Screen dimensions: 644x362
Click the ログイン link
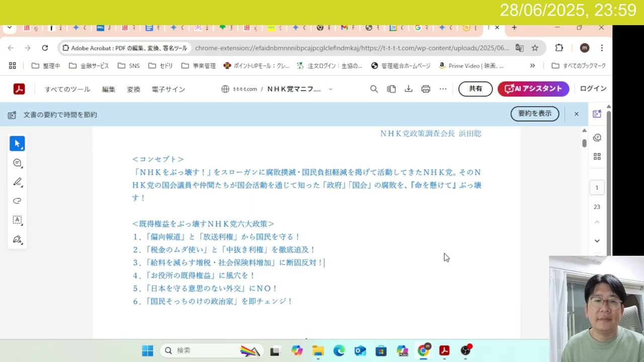tap(593, 88)
